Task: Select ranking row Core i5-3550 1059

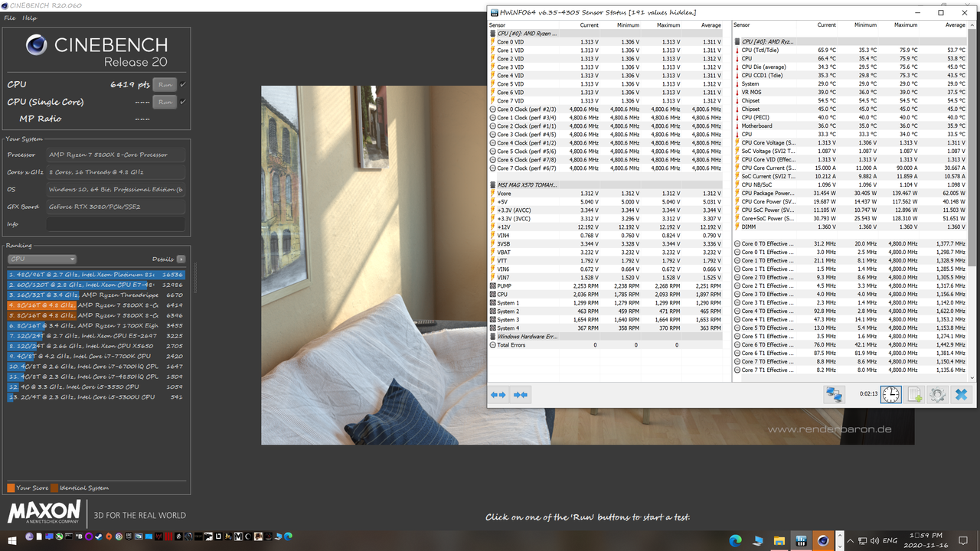Action: pos(96,386)
